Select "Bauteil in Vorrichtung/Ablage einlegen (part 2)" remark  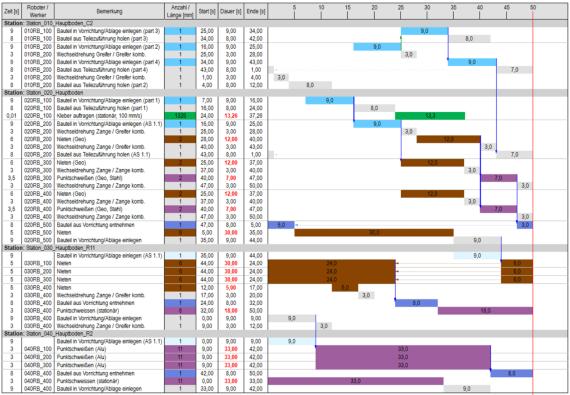point(108,47)
